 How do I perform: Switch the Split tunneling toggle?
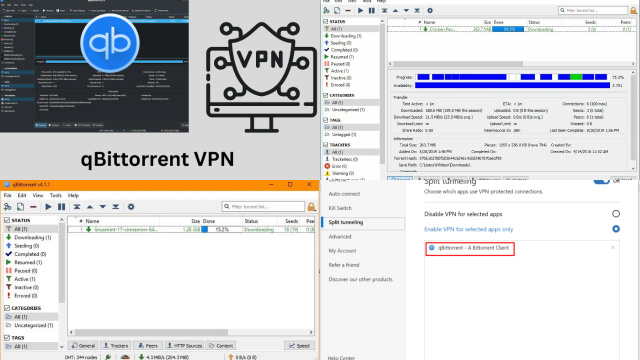click(601, 181)
